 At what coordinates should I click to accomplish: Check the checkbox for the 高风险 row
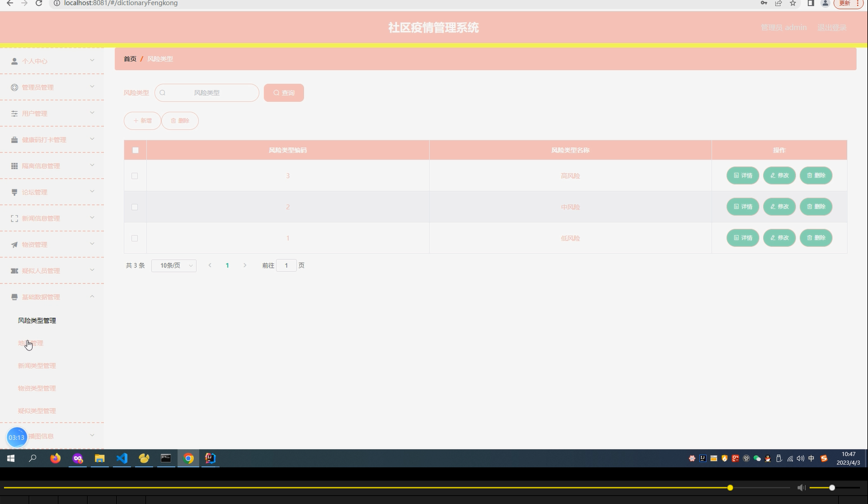pos(135,176)
